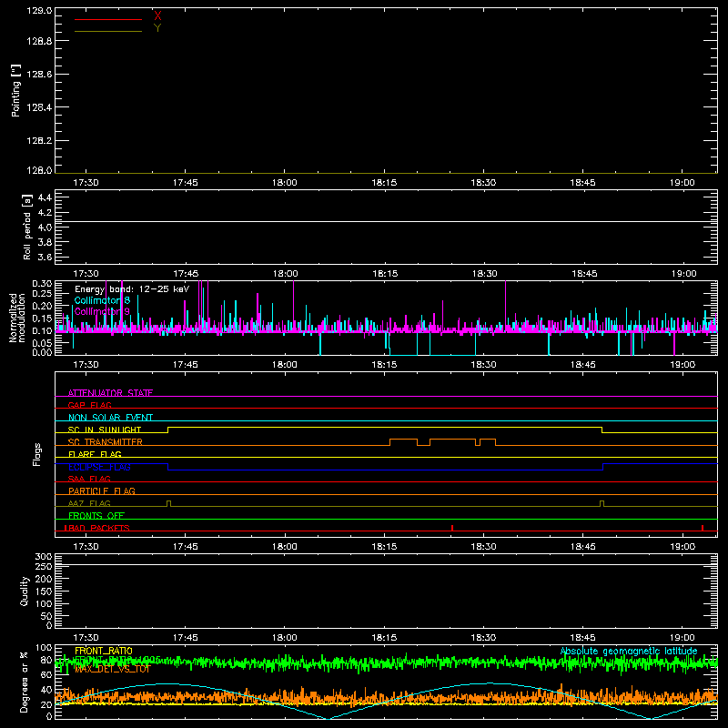Click 17:45 time label below Roll period plot

[x=186, y=274]
